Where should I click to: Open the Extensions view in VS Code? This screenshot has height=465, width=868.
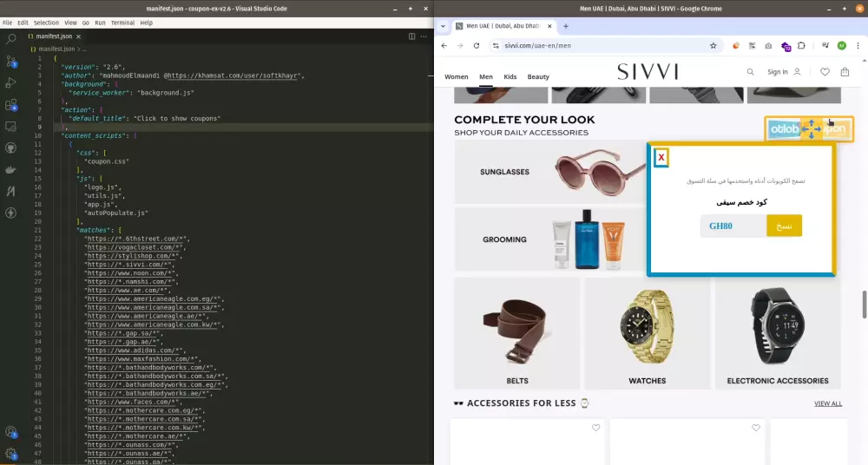10,105
